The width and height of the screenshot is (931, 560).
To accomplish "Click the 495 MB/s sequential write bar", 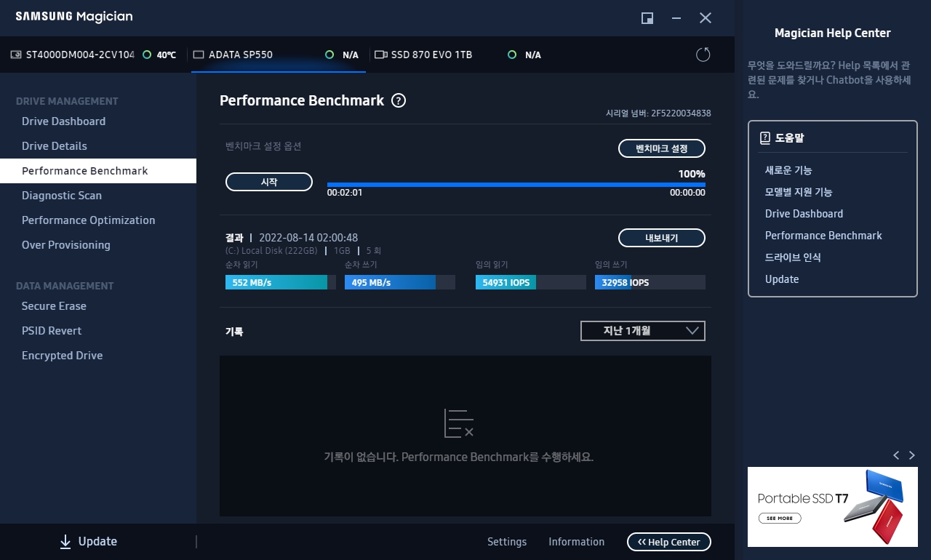I will point(400,282).
